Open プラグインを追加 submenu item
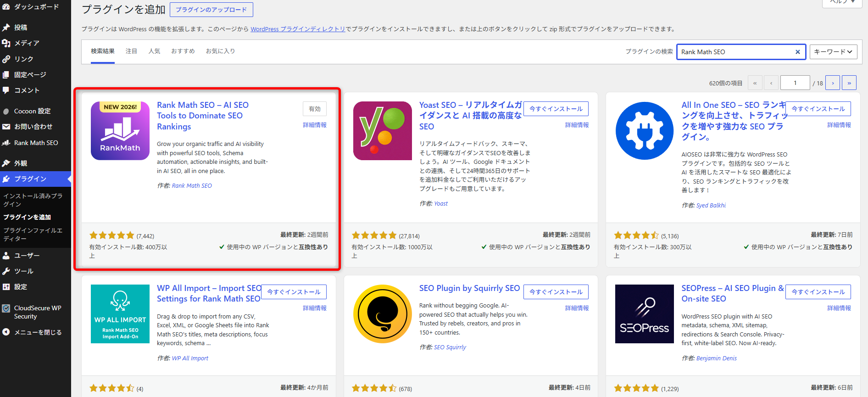 27,217
